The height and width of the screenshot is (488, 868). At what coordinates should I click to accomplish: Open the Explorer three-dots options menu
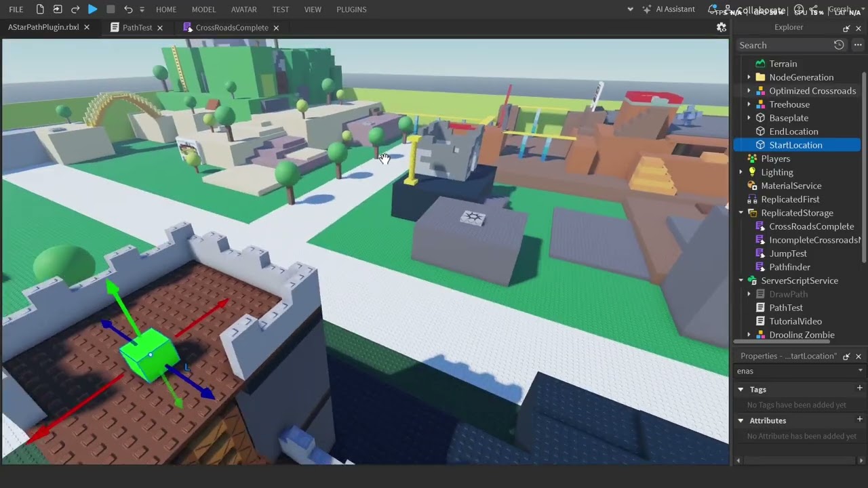[x=858, y=45]
